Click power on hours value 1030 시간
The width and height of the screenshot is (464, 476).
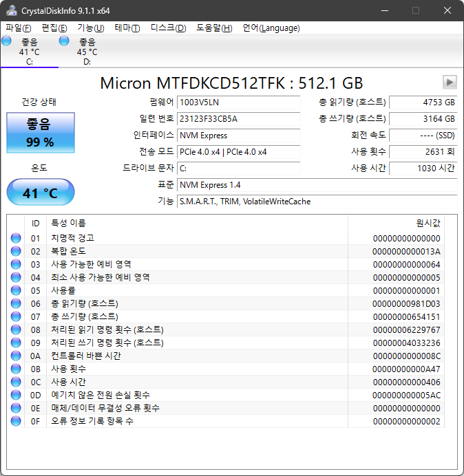[423, 168]
